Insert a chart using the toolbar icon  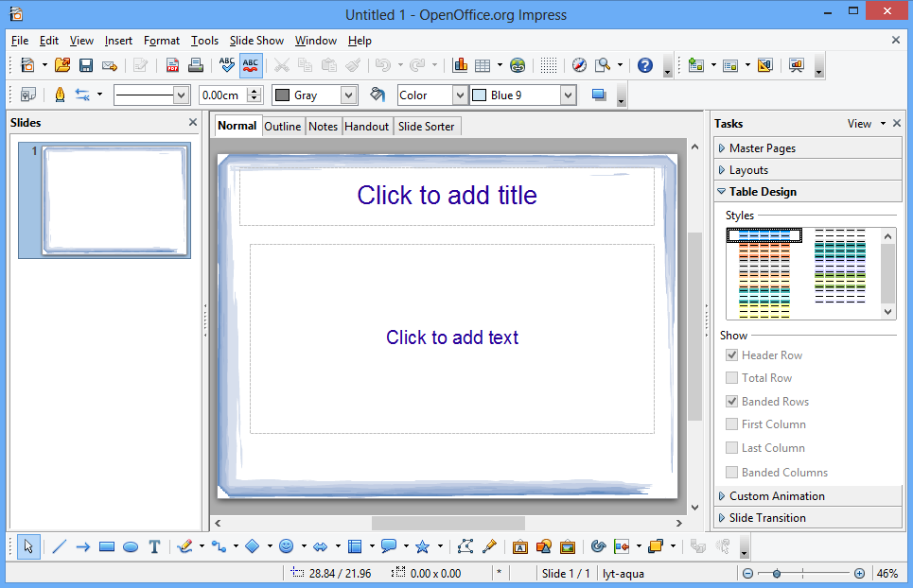pyautogui.click(x=461, y=65)
